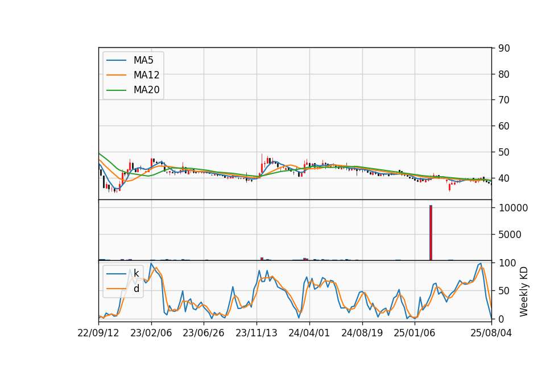Click the MA20 legend label
Viewport: 546px width, 392px height.
pyautogui.click(x=146, y=90)
